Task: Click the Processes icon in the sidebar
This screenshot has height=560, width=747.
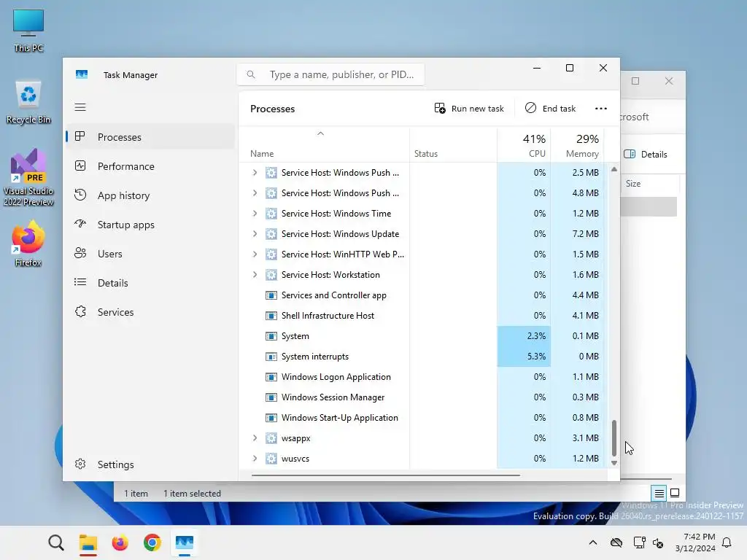Action: coord(80,136)
